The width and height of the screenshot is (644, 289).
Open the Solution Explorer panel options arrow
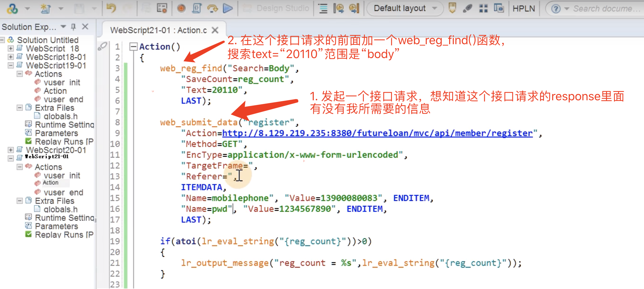coord(63,27)
